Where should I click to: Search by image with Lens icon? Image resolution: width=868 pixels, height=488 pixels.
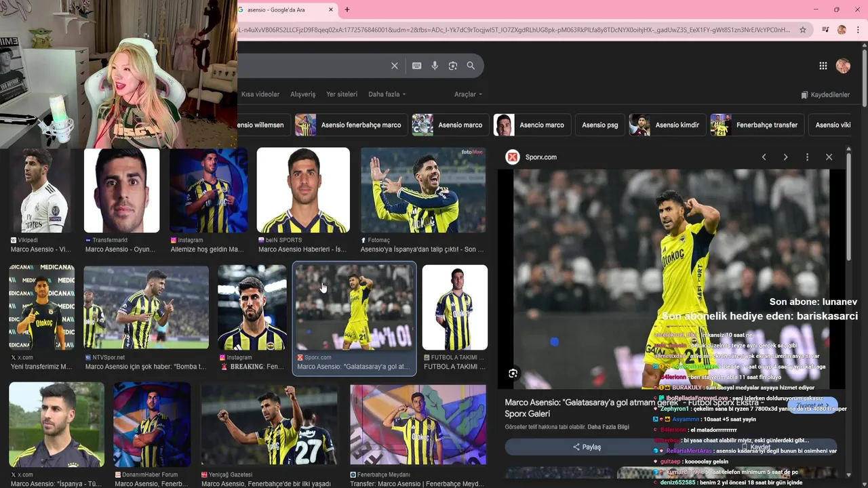click(453, 66)
